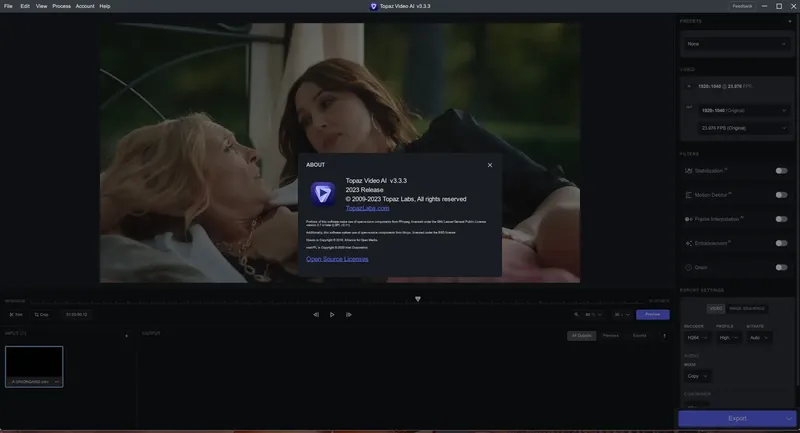The image size is (800, 433).
Task: Enable the Enhancement filter toggle
Action: coord(781,243)
